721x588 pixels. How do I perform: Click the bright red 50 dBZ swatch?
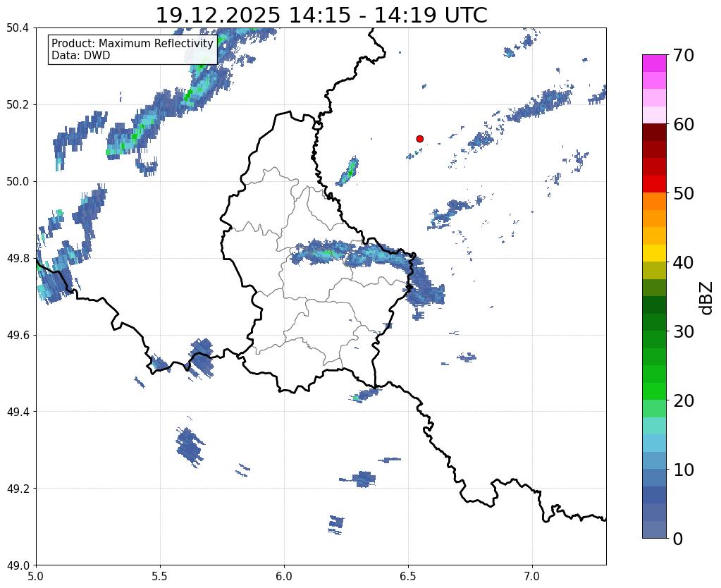click(x=654, y=184)
